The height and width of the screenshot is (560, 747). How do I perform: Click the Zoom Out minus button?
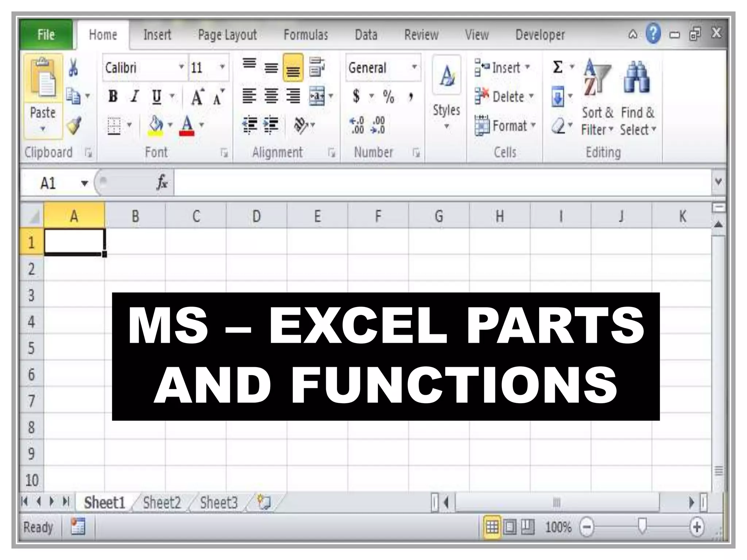[x=587, y=527]
